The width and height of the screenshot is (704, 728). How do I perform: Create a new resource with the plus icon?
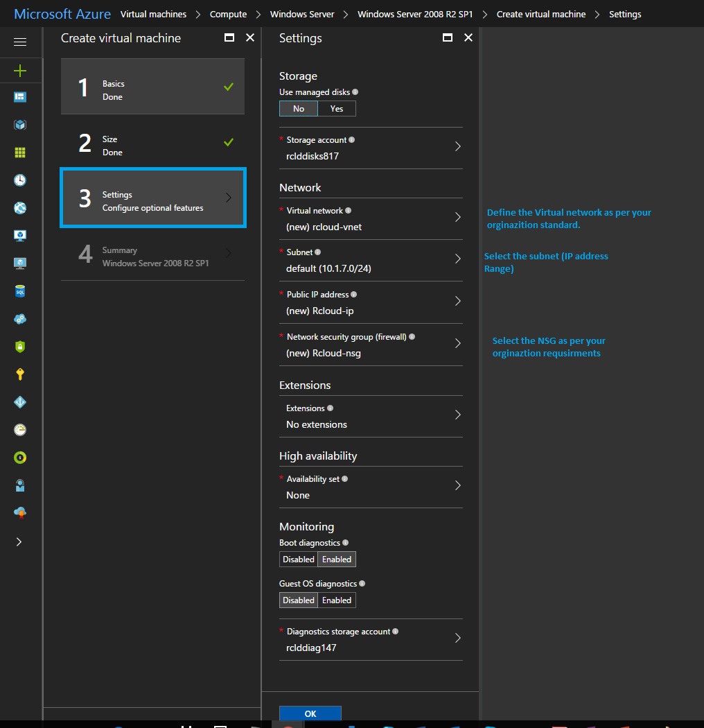pos(21,69)
